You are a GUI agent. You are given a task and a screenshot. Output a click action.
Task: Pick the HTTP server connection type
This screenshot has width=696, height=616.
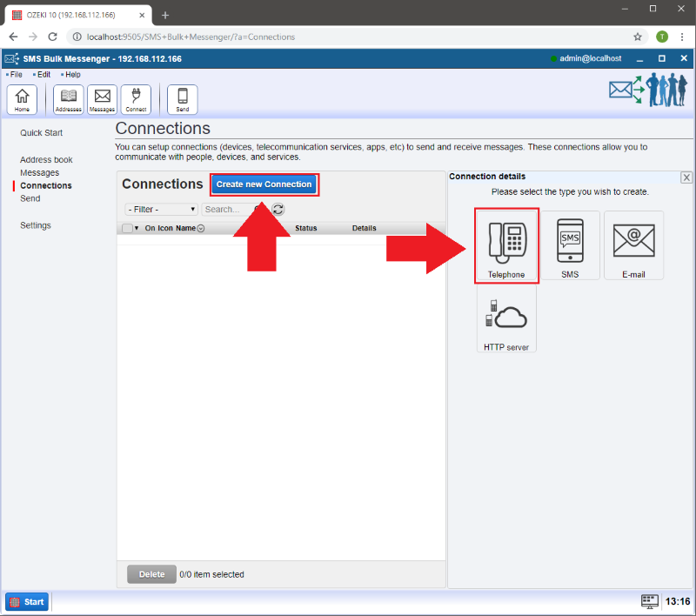tap(506, 318)
